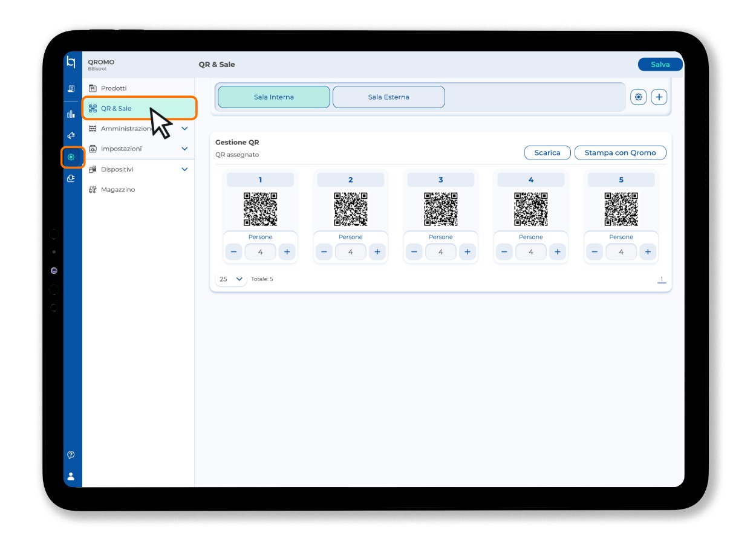Click the Gestione QR heading
Image resolution: width=756 pixels, height=556 pixels.
click(x=237, y=143)
